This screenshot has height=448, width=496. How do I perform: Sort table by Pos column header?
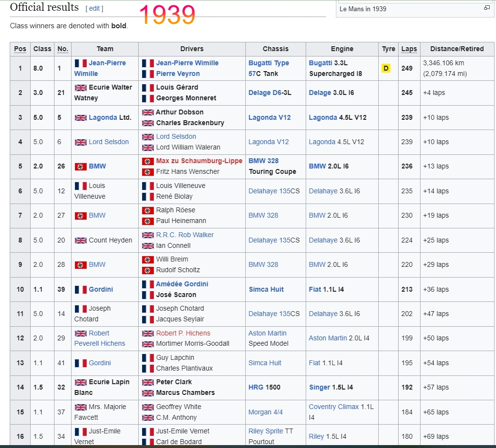coord(20,49)
